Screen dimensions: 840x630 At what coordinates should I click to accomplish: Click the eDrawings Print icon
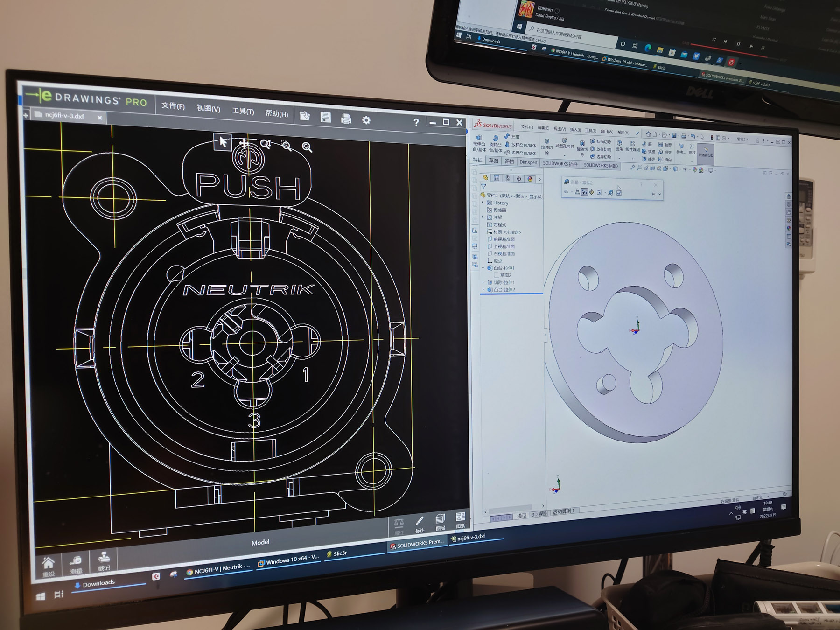pos(346,119)
